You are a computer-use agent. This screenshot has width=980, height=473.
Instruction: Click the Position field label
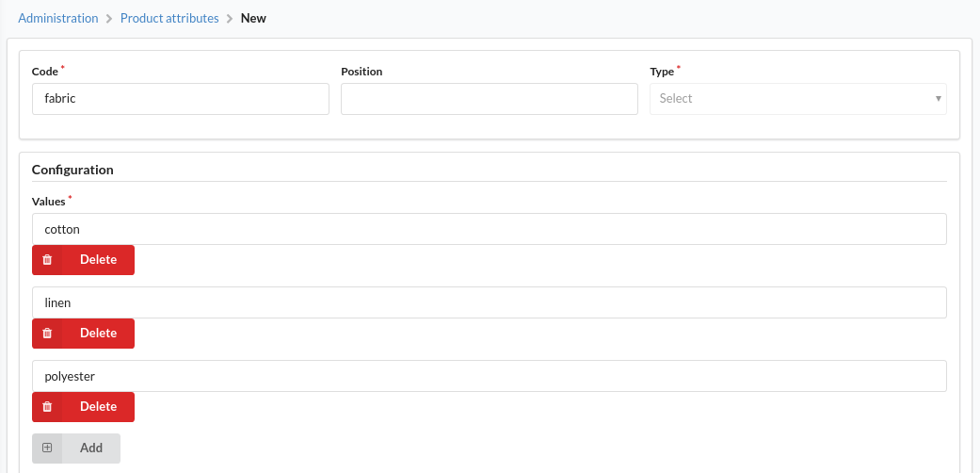click(361, 72)
